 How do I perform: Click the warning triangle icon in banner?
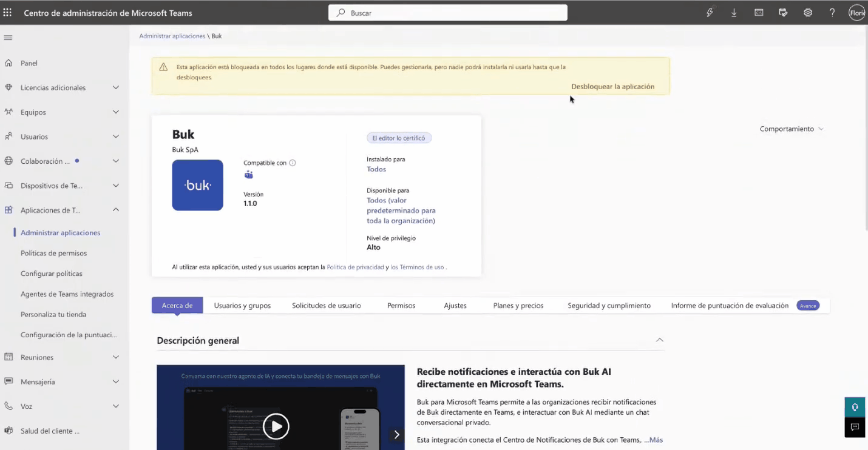coord(163,67)
